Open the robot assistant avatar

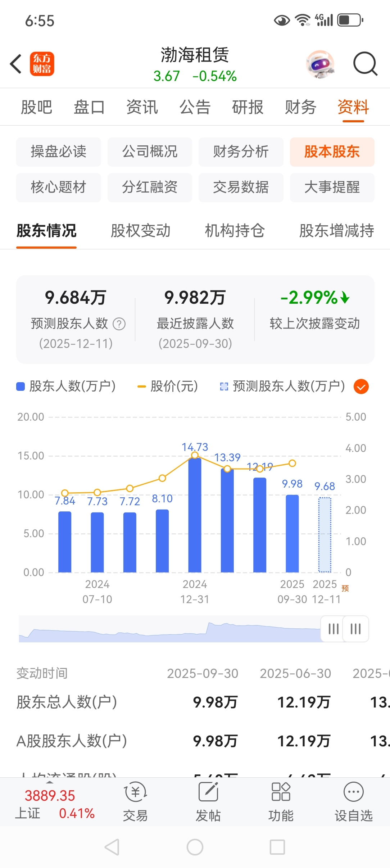tap(320, 64)
